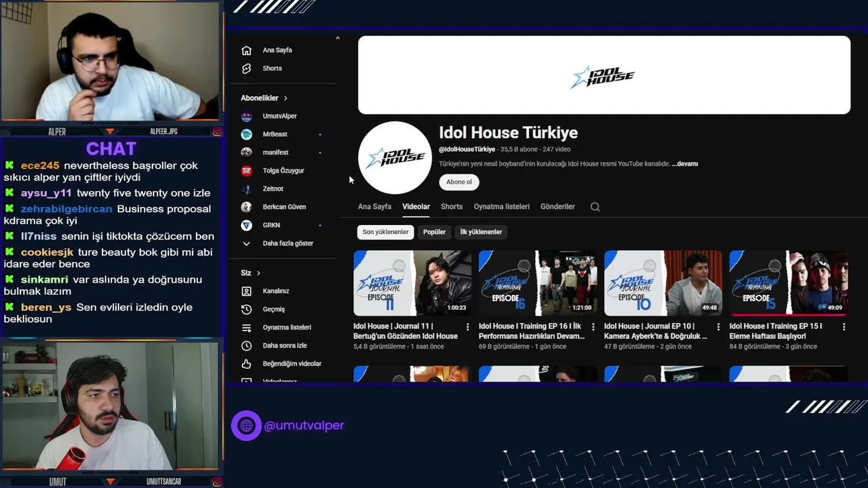Filter videos by İlk yüklenenler
The height and width of the screenshot is (488, 868).
point(481,232)
